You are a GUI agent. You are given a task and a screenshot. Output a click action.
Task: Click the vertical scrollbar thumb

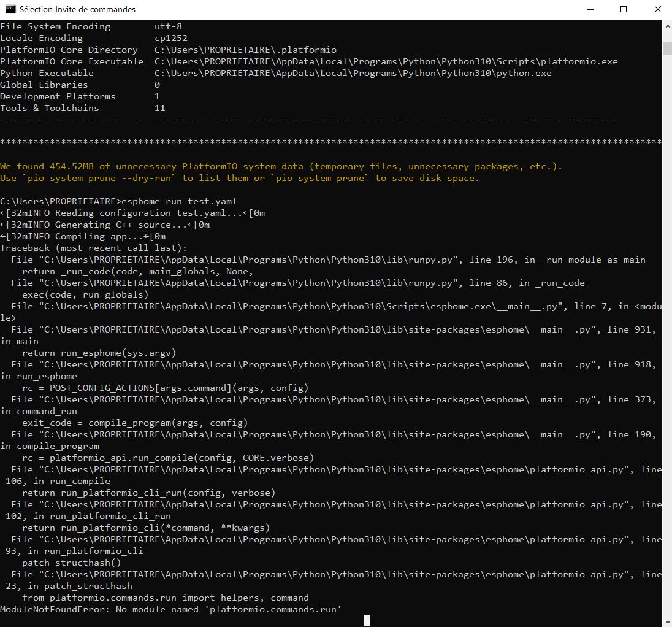click(x=667, y=48)
